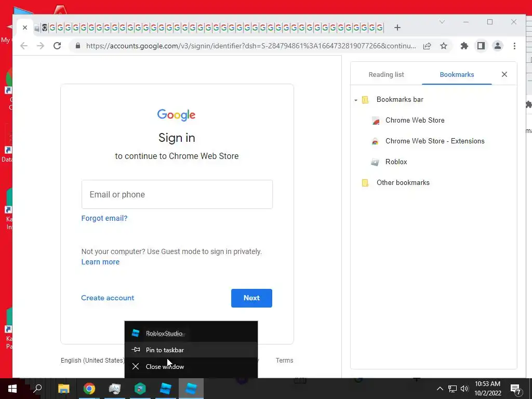The width and height of the screenshot is (532, 399).
Task: Open the green hexagon taskbar app
Action: (140, 389)
